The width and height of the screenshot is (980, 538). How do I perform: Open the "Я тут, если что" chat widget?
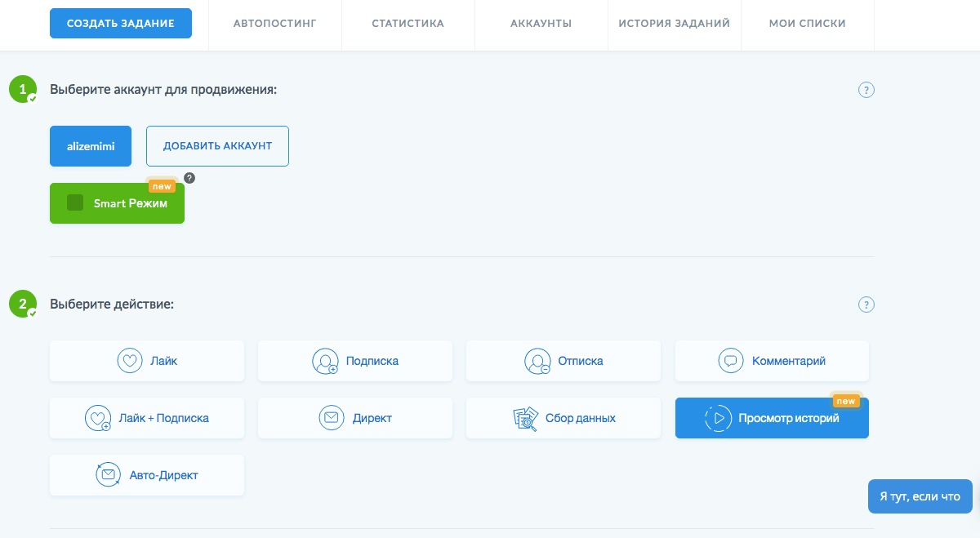tap(920, 496)
